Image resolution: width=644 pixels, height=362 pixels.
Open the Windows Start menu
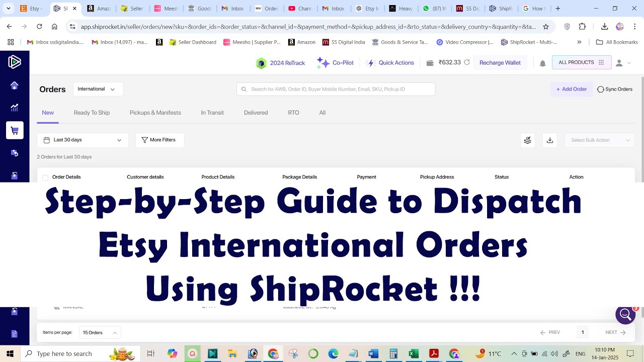coord(10,353)
